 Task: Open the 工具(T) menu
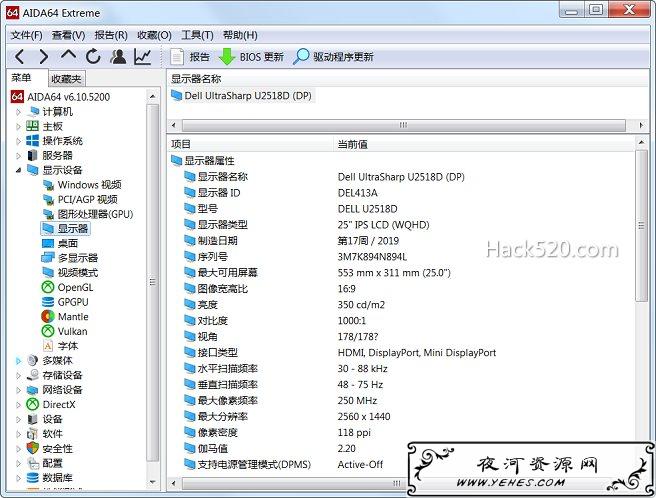coord(197,35)
